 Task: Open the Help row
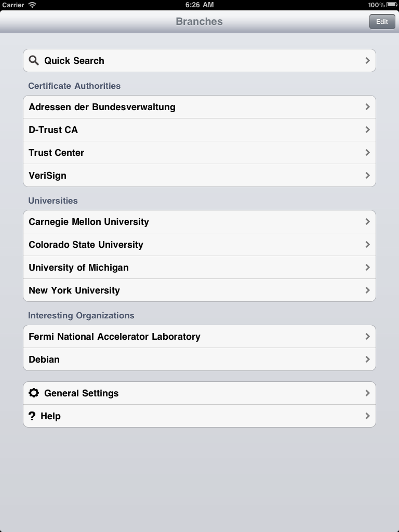click(199, 416)
